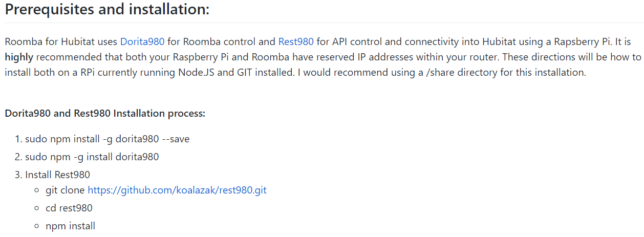
Task: Click the words 'git clone' before the URL
Action: click(x=66, y=190)
